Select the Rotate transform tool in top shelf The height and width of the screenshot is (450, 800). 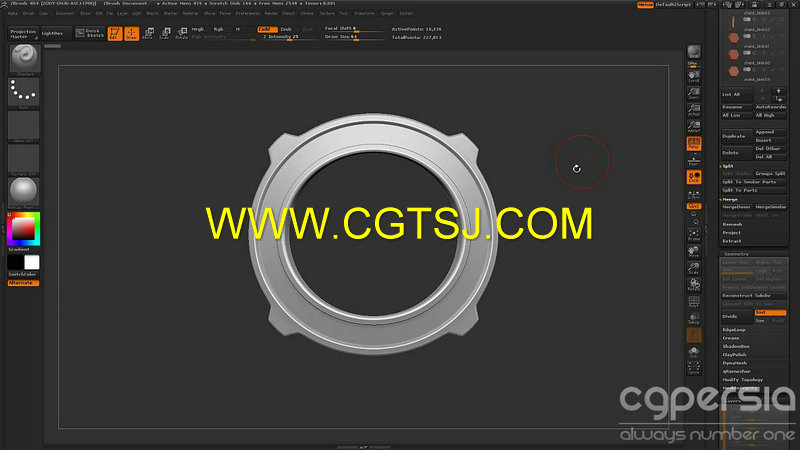click(x=182, y=34)
